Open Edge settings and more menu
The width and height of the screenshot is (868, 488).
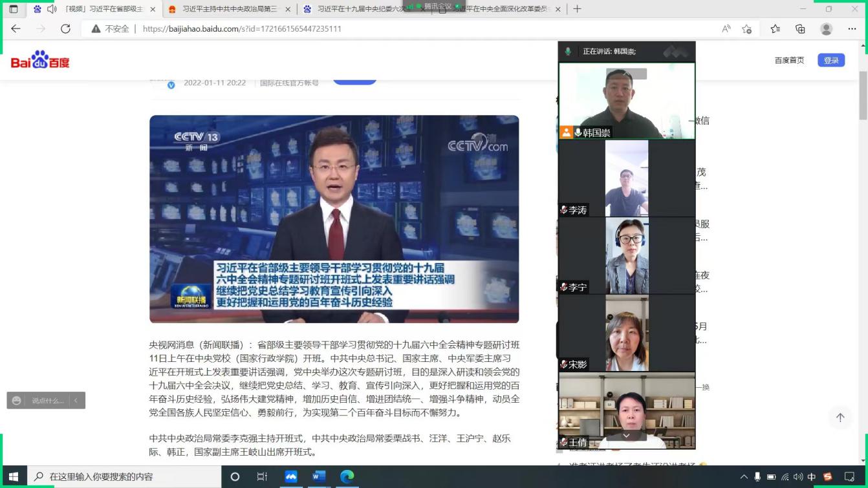pos(852,28)
